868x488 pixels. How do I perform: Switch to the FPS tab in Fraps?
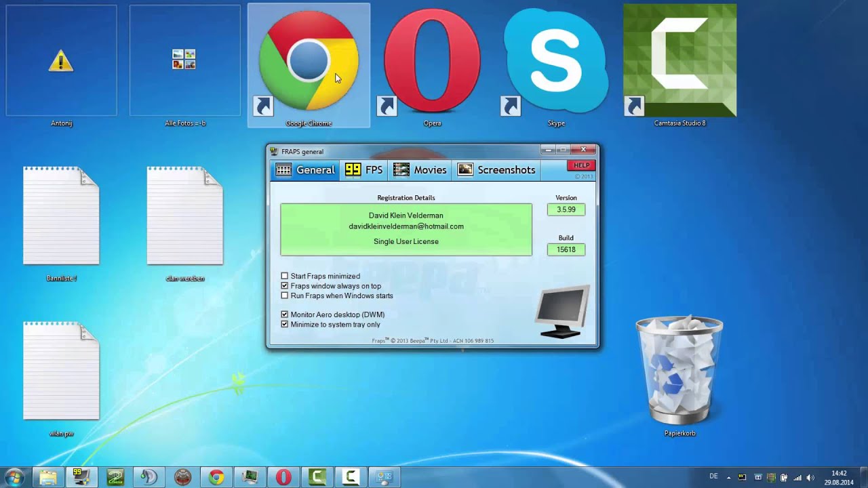click(x=363, y=170)
